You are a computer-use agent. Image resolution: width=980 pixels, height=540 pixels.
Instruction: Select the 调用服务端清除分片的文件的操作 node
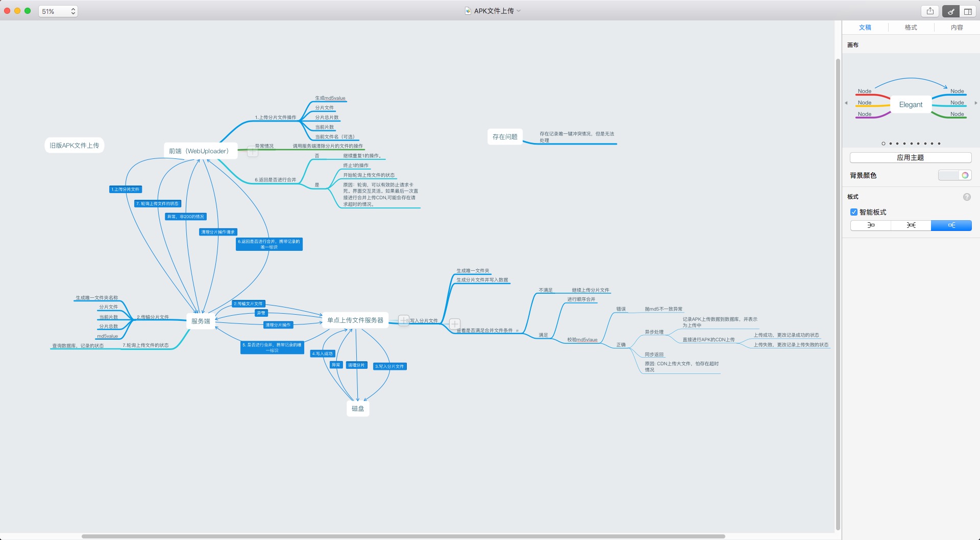(x=328, y=146)
